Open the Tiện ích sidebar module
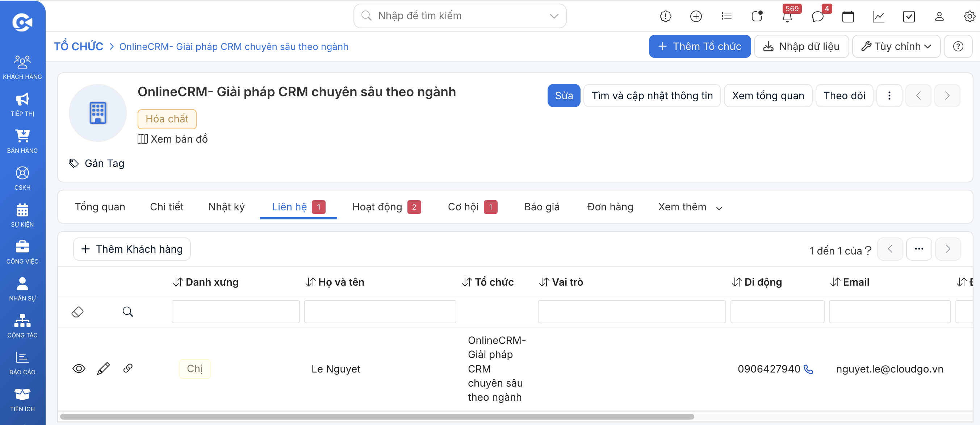Viewport: 980px width, 425px height. [x=22, y=399]
